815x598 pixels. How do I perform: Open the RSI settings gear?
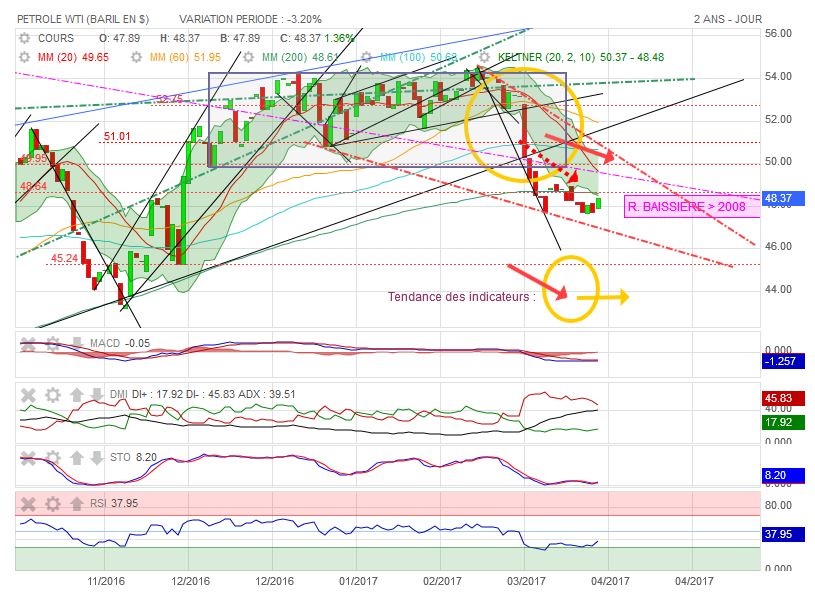[52, 503]
